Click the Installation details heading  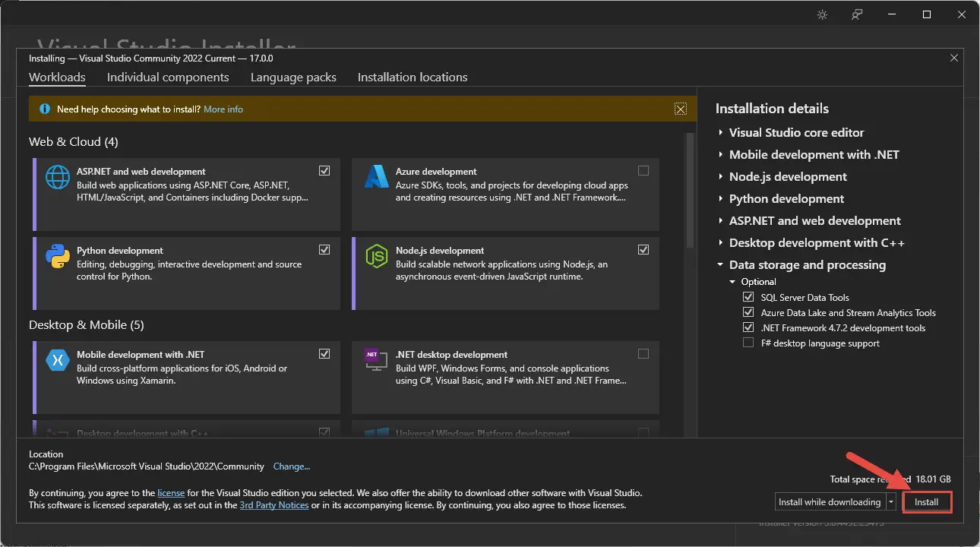click(772, 109)
